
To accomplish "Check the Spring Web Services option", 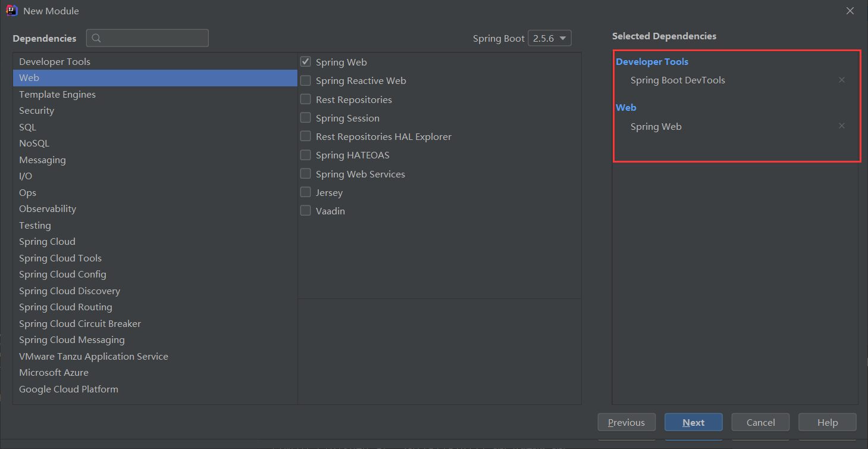I will pyautogui.click(x=306, y=174).
